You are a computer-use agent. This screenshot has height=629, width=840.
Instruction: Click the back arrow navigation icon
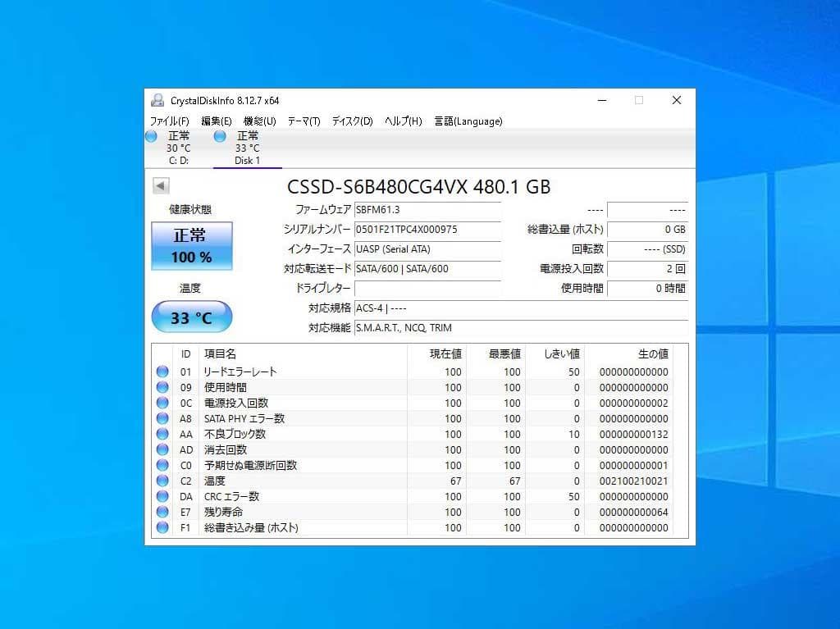coord(160,185)
